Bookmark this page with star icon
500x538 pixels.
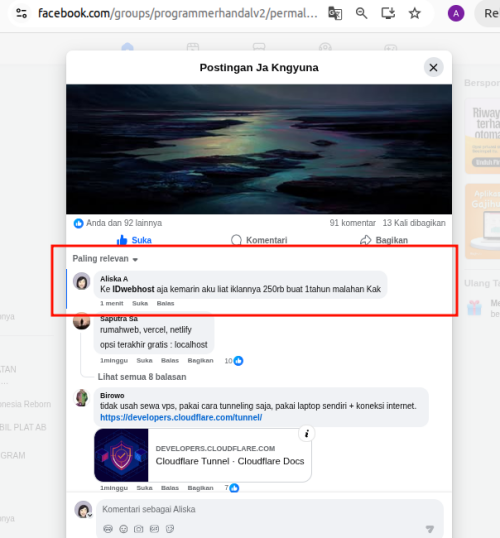pyautogui.click(x=415, y=13)
